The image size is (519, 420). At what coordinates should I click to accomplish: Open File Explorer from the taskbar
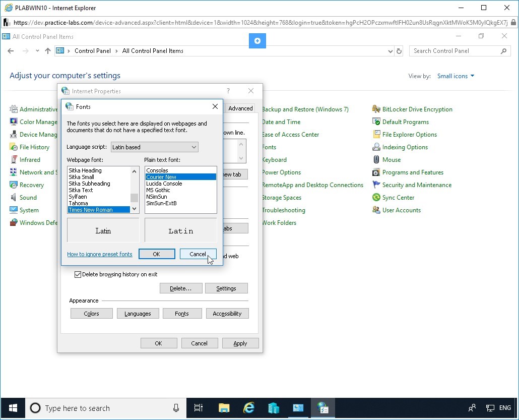coord(224,408)
